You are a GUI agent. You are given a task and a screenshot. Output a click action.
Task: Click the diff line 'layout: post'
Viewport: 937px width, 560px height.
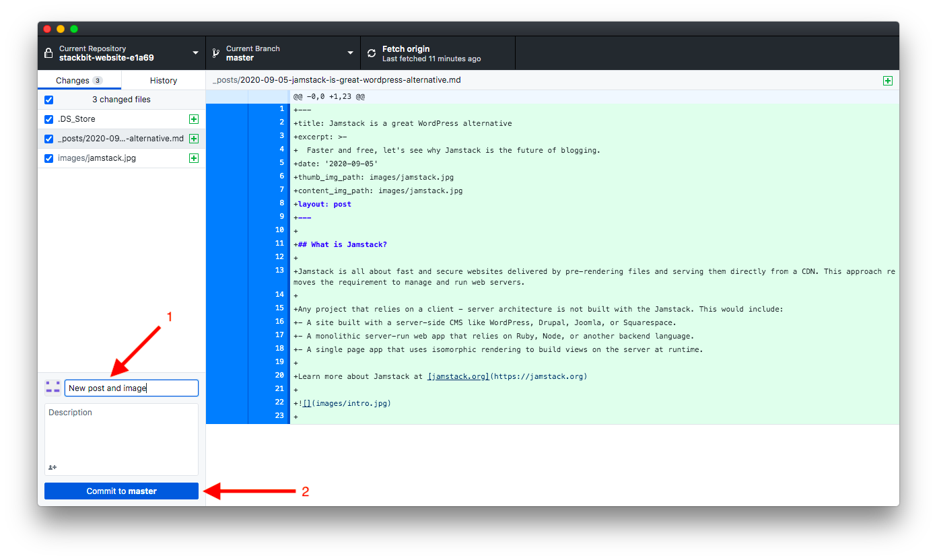(322, 204)
